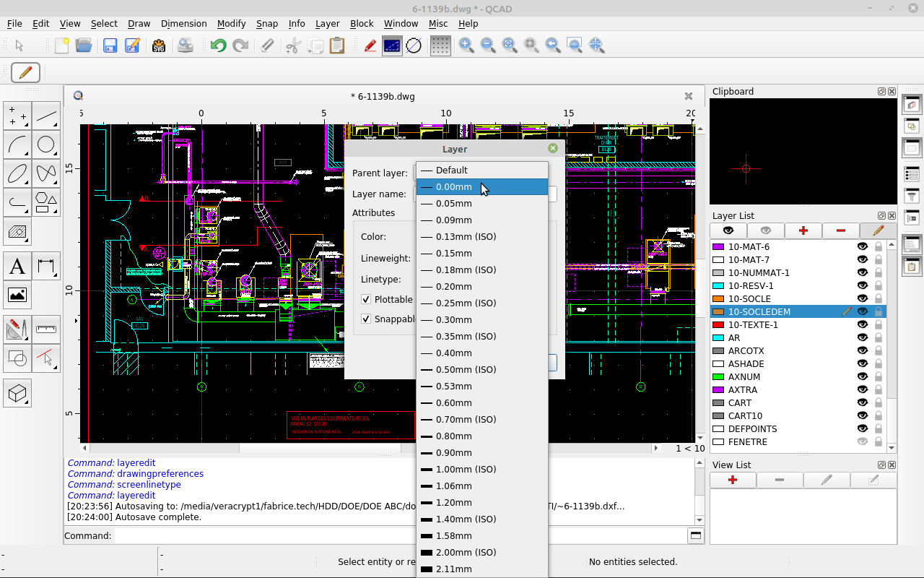Click Add Layer red plus button
Viewport: 924px width, 578px height.
[x=803, y=230]
